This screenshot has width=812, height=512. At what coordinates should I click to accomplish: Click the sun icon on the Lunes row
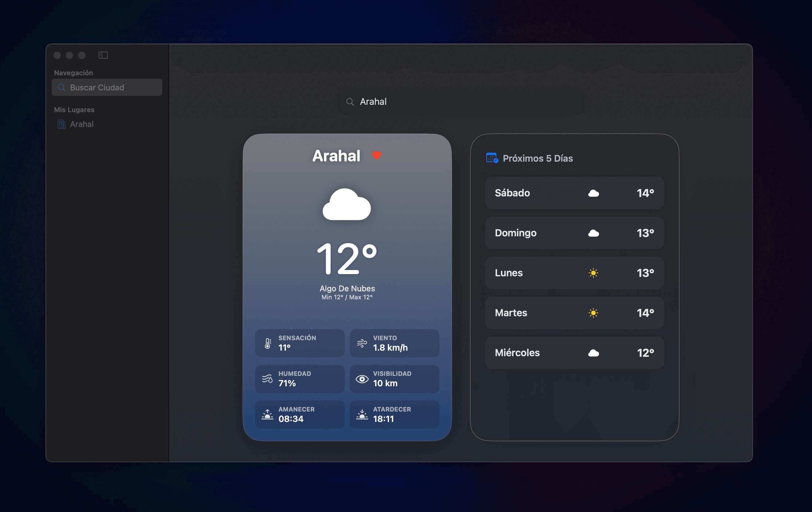click(x=593, y=273)
